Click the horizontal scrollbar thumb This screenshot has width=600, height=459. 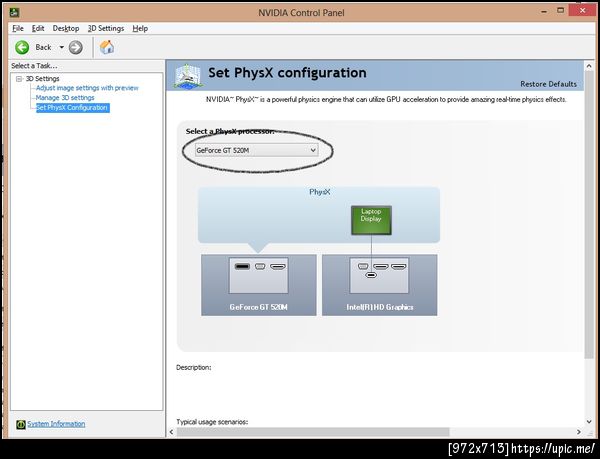313,432
